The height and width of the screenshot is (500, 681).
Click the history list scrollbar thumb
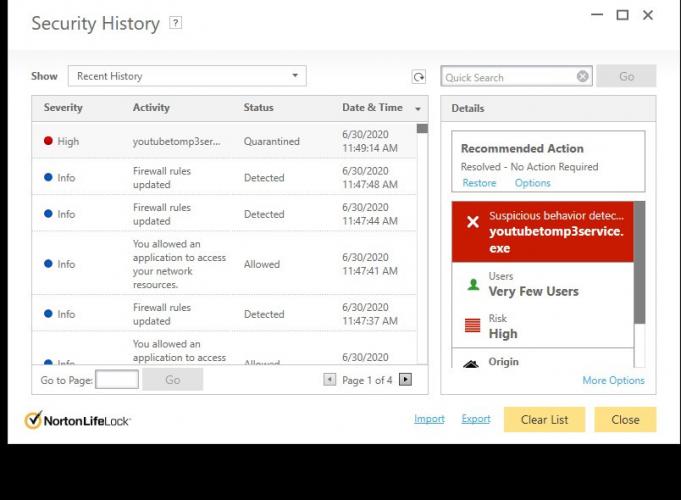click(422, 129)
